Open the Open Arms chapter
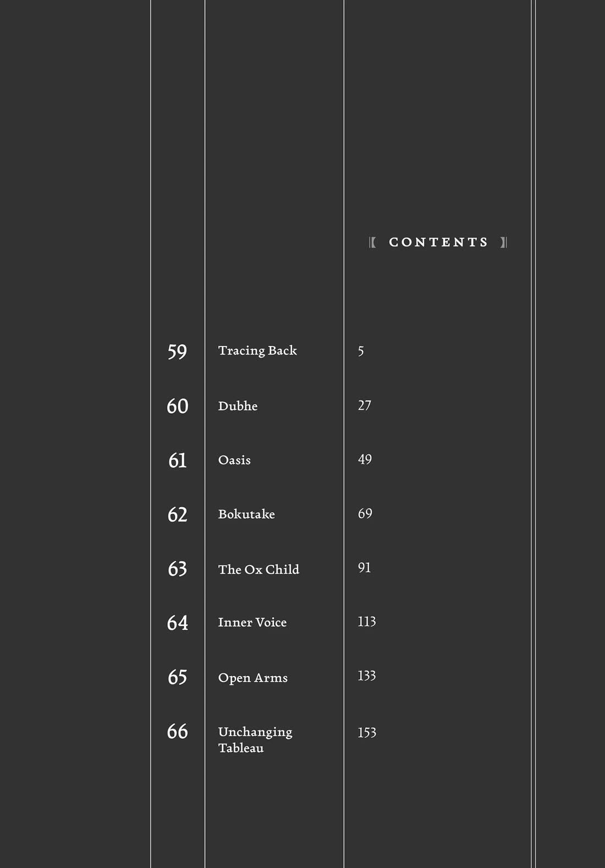The image size is (605, 868). 252,678
